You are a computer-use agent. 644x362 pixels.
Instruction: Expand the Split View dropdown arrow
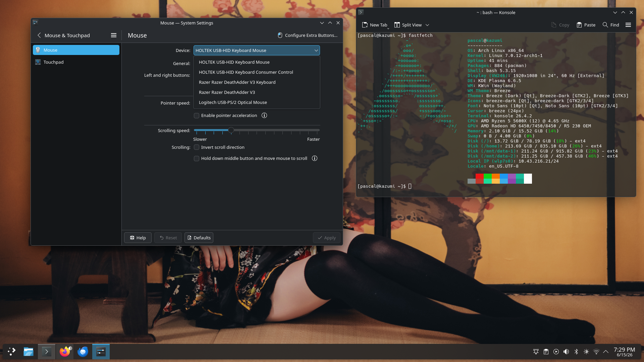click(427, 25)
